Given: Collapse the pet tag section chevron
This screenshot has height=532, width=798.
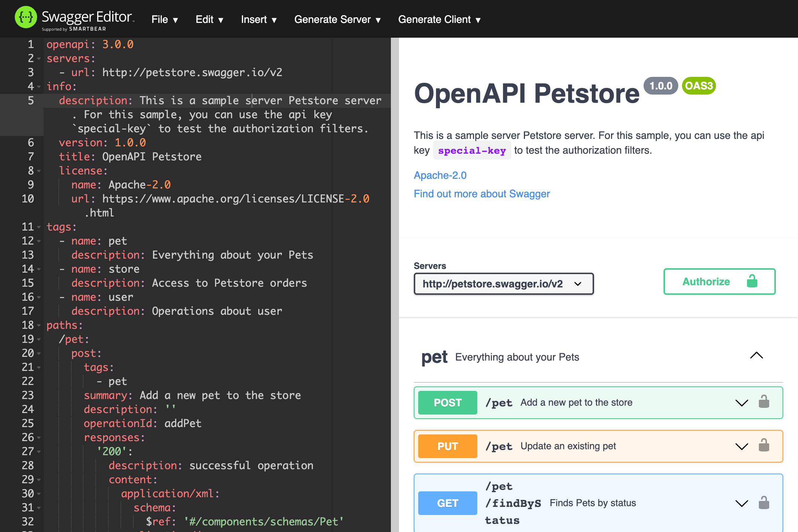Looking at the screenshot, I should 756,355.
